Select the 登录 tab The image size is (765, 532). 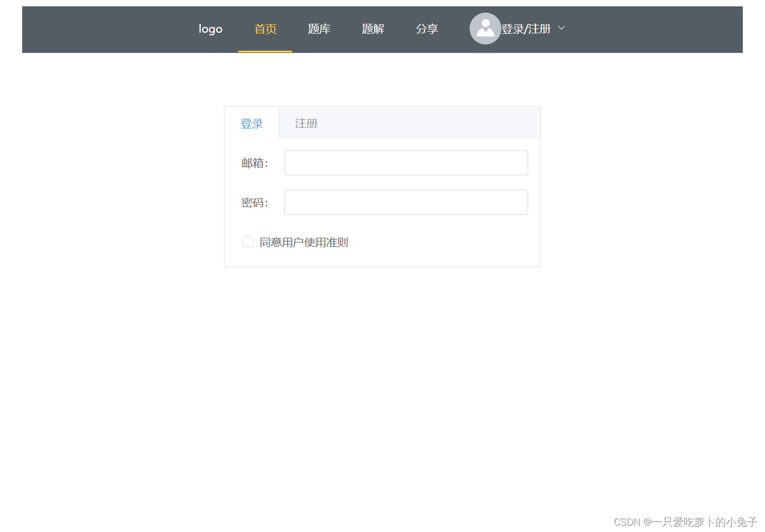(252, 123)
